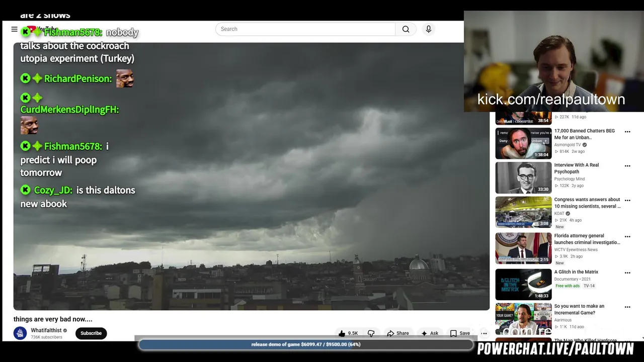Click Asmongold TV channel name
This screenshot has height=362, width=644.
click(568, 145)
